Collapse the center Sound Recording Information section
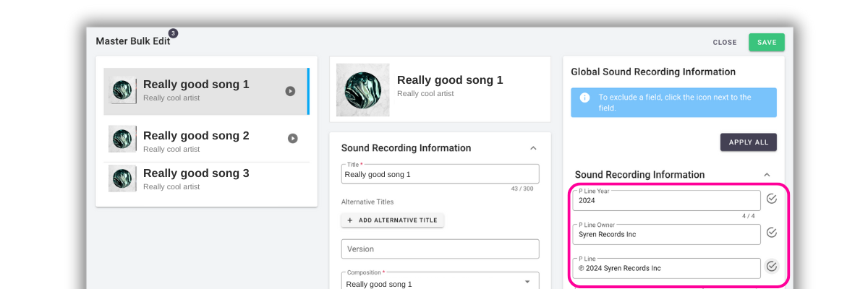Screen dimensions: 868x289 tap(533, 148)
